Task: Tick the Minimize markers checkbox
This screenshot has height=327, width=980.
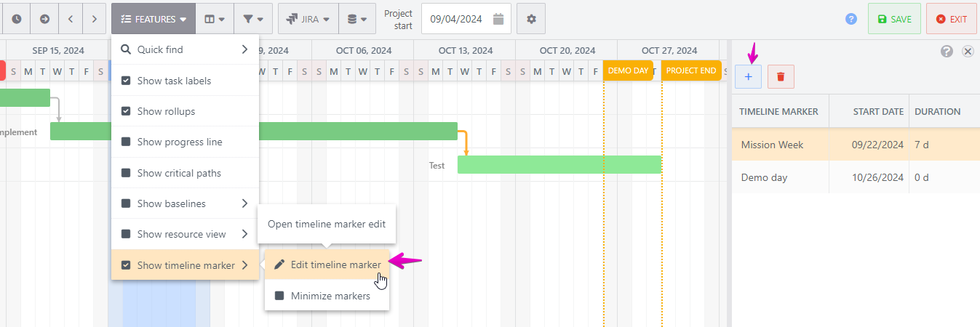Action: point(279,296)
